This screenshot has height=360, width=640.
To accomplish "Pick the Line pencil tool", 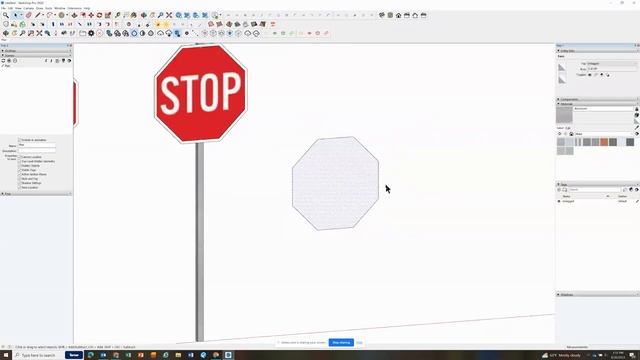I will click(38, 15).
